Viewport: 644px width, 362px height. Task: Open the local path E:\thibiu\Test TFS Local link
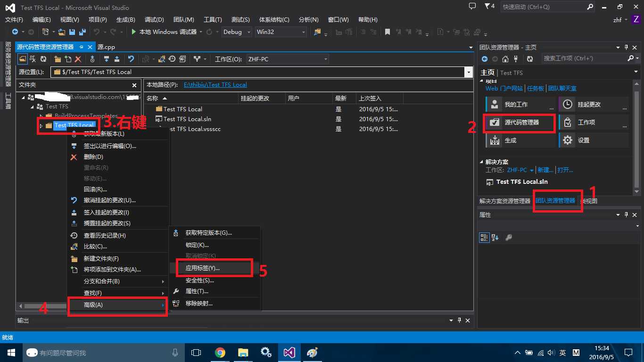tap(215, 85)
